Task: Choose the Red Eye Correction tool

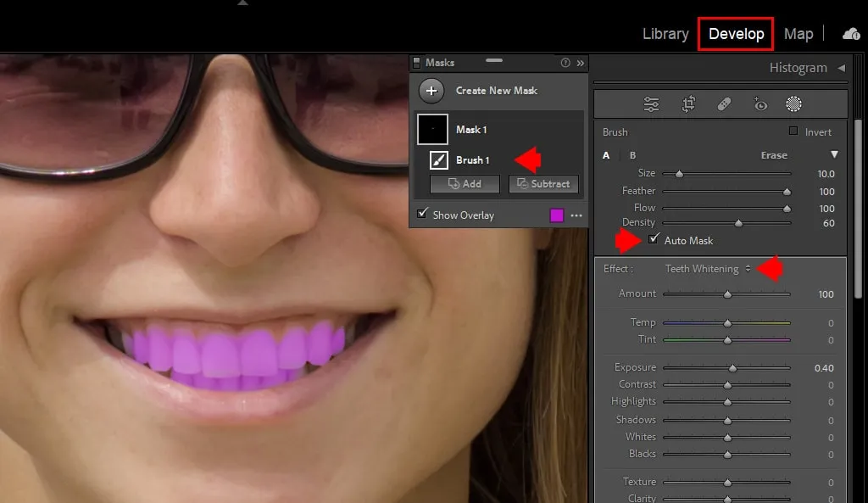Action: pos(759,104)
